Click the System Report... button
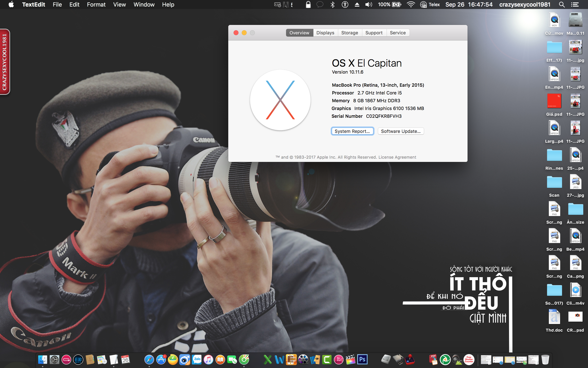 tap(352, 131)
